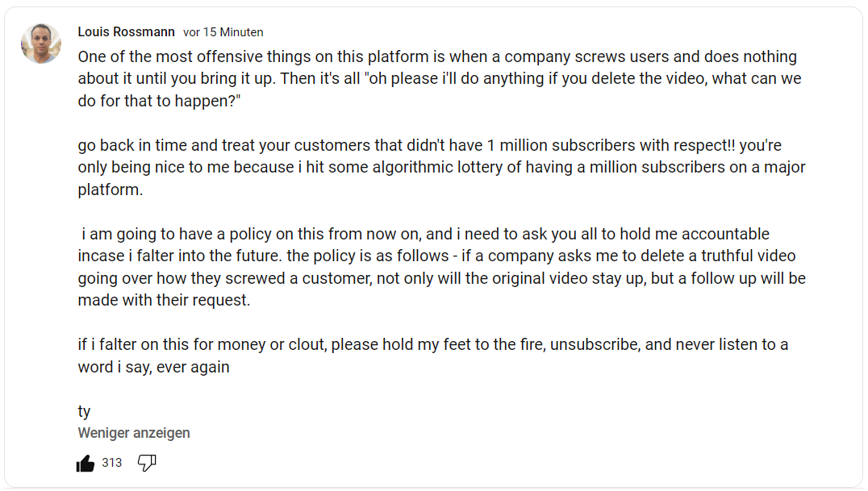
Task: Click the line starting 'i am going to have a policy'
Action: click(x=426, y=235)
